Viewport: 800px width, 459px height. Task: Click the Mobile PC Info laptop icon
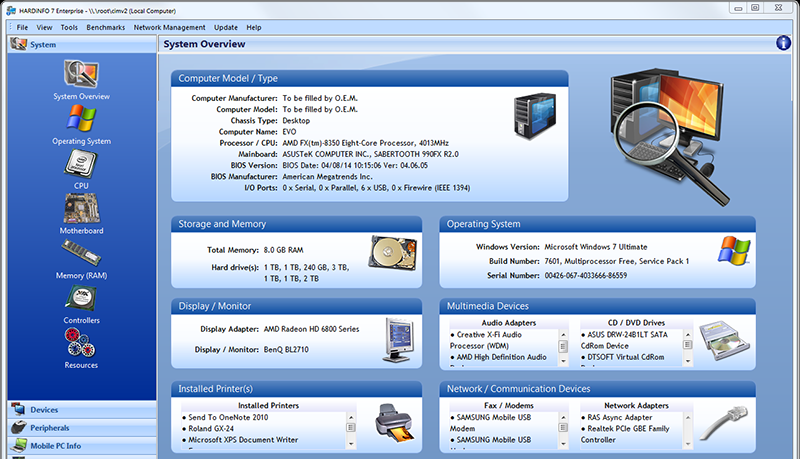pos(18,445)
